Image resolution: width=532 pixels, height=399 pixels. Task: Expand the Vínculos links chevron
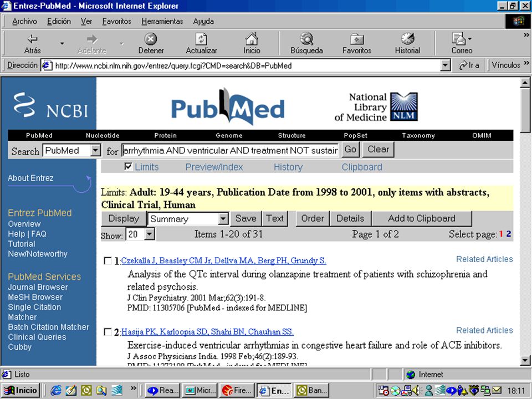(526, 63)
